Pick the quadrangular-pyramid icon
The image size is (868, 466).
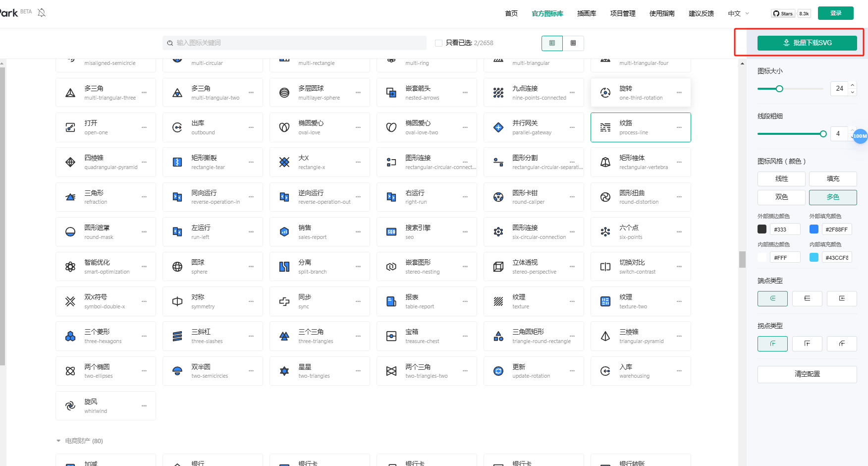point(106,162)
